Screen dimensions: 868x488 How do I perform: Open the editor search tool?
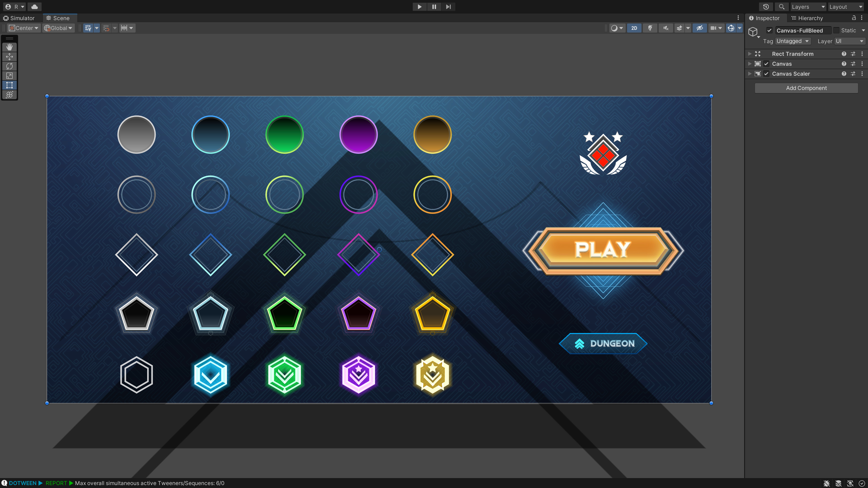pyautogui.click(x=782, y=7)
